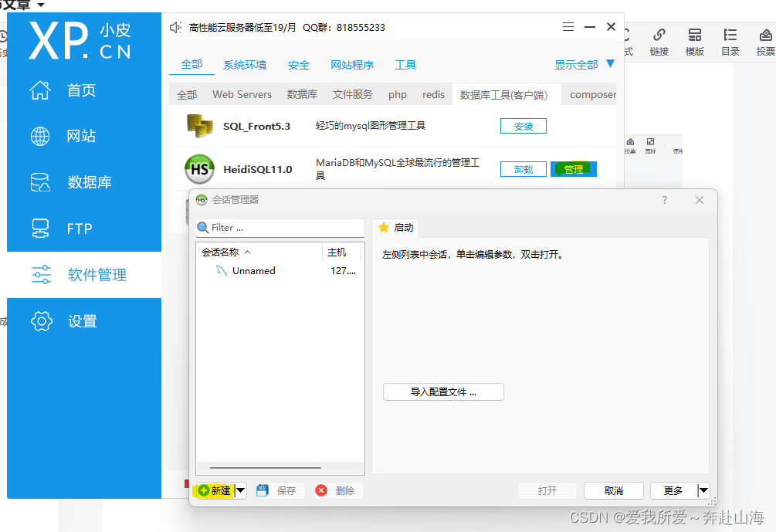Viewport: 776px width, 532px height.
Task: Go to 网站 section in sidebar
Action: pos(84,136)
